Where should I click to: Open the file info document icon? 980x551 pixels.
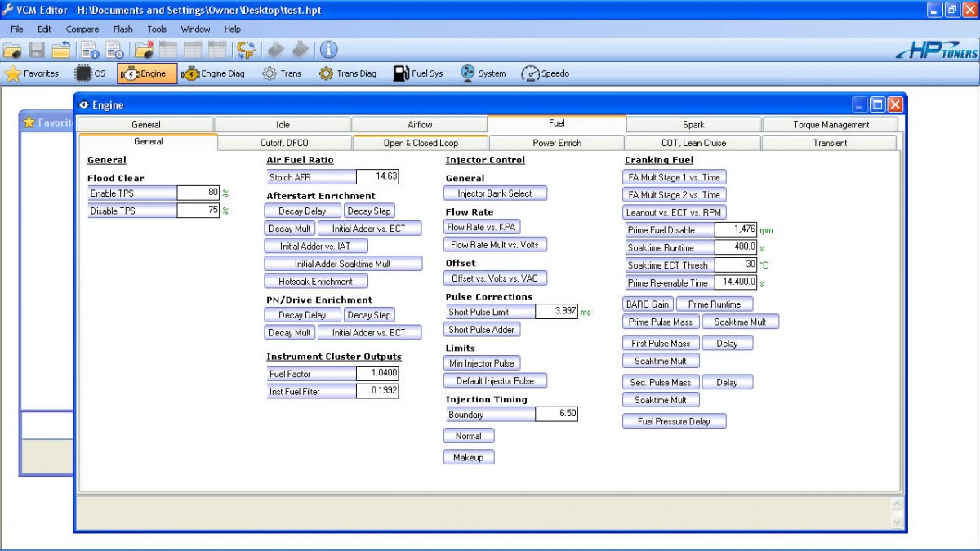pos(90,50)
